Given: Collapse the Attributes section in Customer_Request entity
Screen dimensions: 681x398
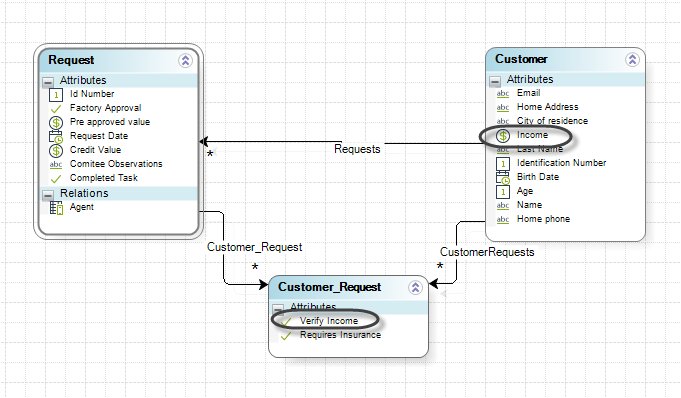Looking at the screenshot, I should [278, 308].
